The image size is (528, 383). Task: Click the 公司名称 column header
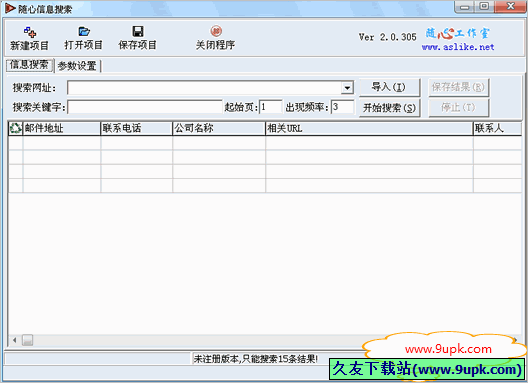[219, 128]
